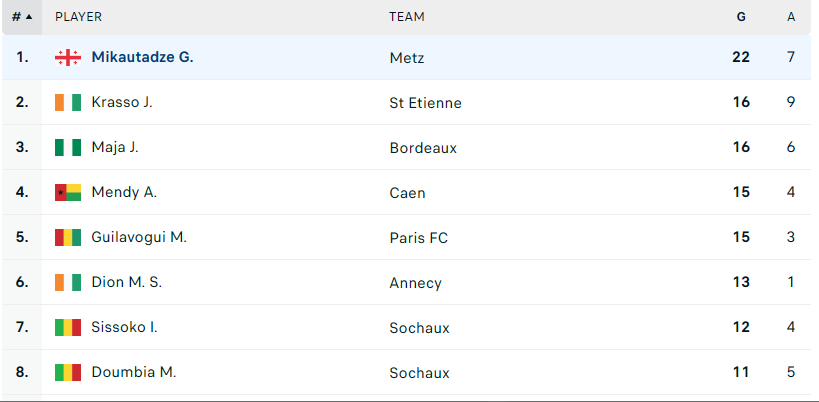Screen dimensions: 819x402
Task: Sort table by PLAYER column header
Action: click(78, 17)
